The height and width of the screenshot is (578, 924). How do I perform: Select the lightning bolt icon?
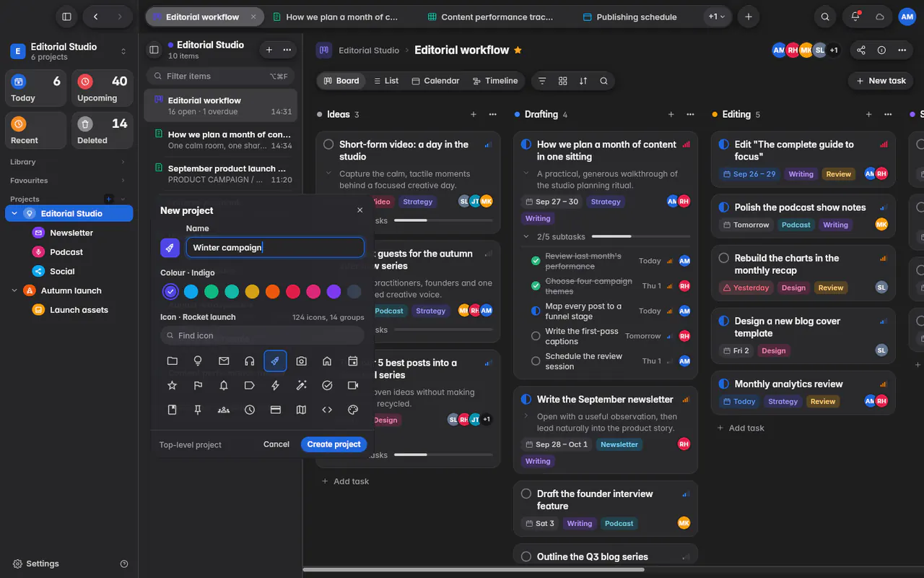point(275,385)
